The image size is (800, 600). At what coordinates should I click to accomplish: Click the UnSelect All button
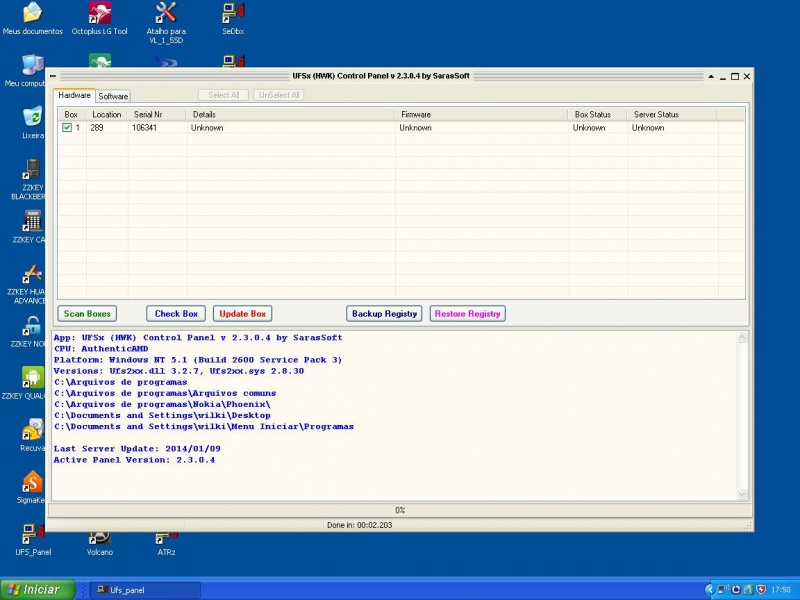point(279,95)
